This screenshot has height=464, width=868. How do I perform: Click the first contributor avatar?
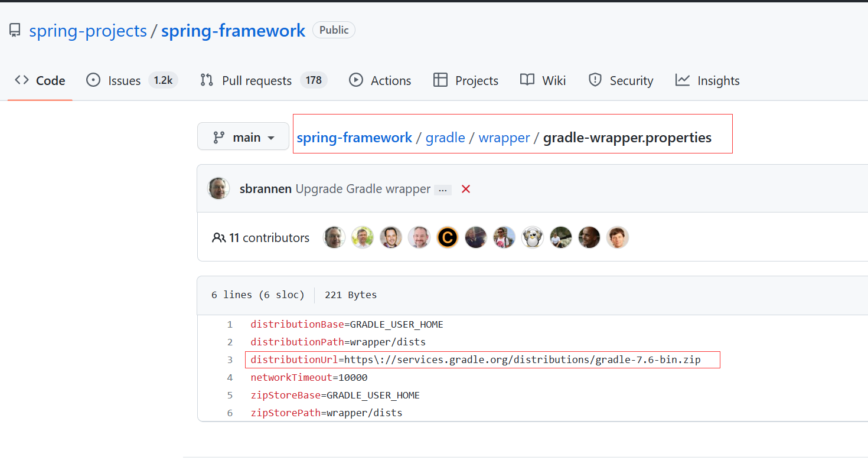coord(334,237)
